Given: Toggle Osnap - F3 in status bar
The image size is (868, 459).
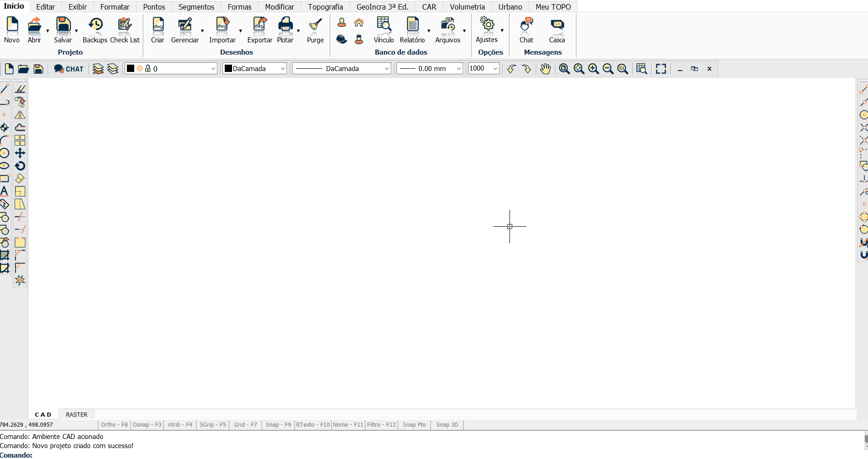Looking at the screenshot, I should tap(147, 425).
